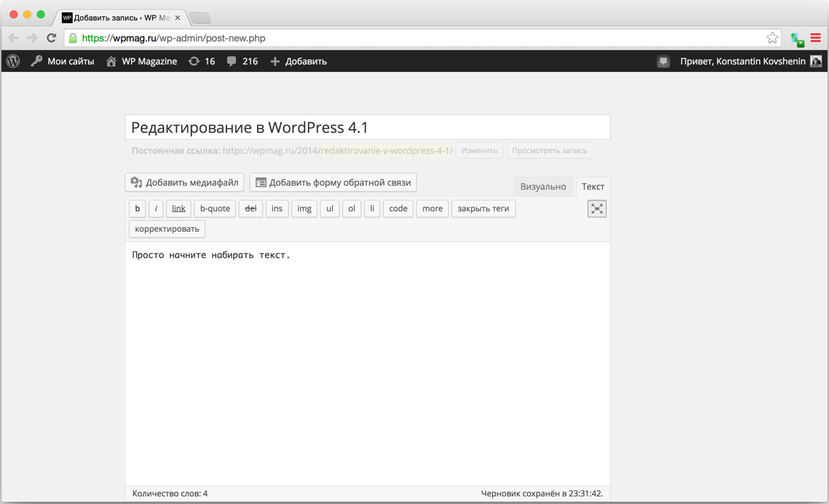Image resolution: width=829 pixels, height=504 pixels.
Task: Bookmark this page with the star icon
Action: click(772, 38)
